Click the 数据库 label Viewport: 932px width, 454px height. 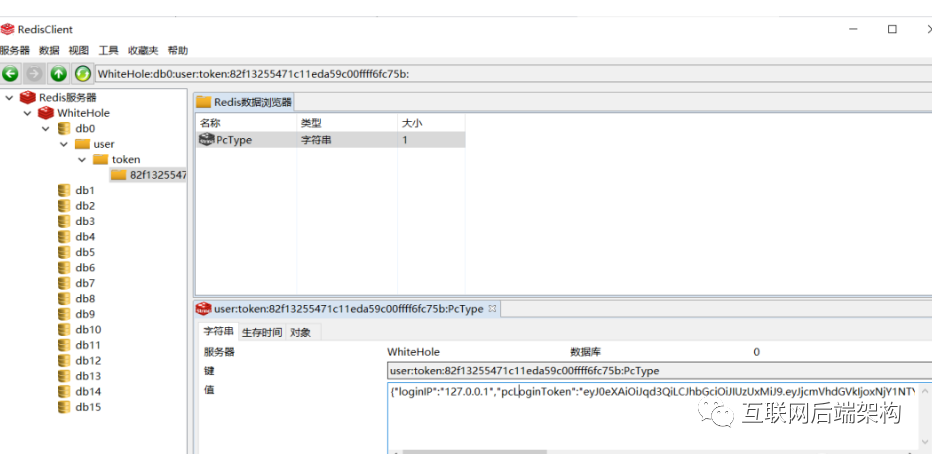(x=585, y=352)
